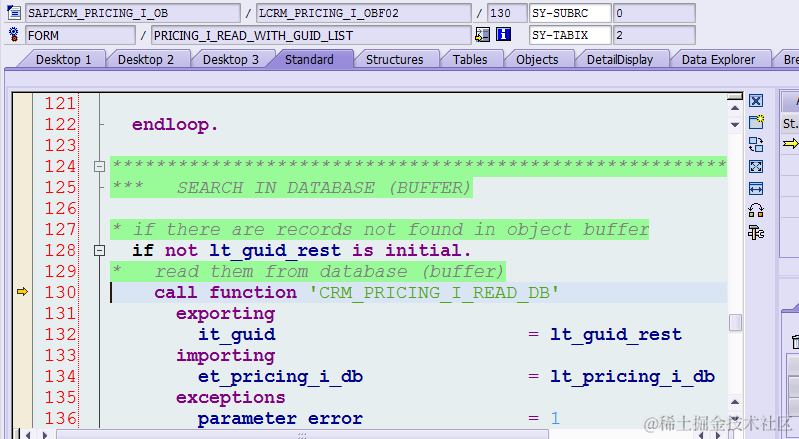Open the tool settings hammer icon
The image size is (799, 439).
pos(756,233)
